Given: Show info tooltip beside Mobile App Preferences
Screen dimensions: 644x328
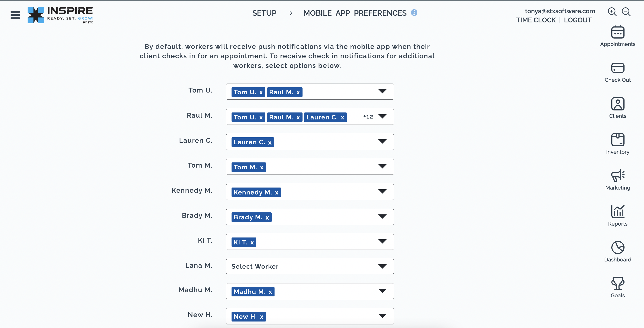Looking at the screenshot, I should coord(414,13).
